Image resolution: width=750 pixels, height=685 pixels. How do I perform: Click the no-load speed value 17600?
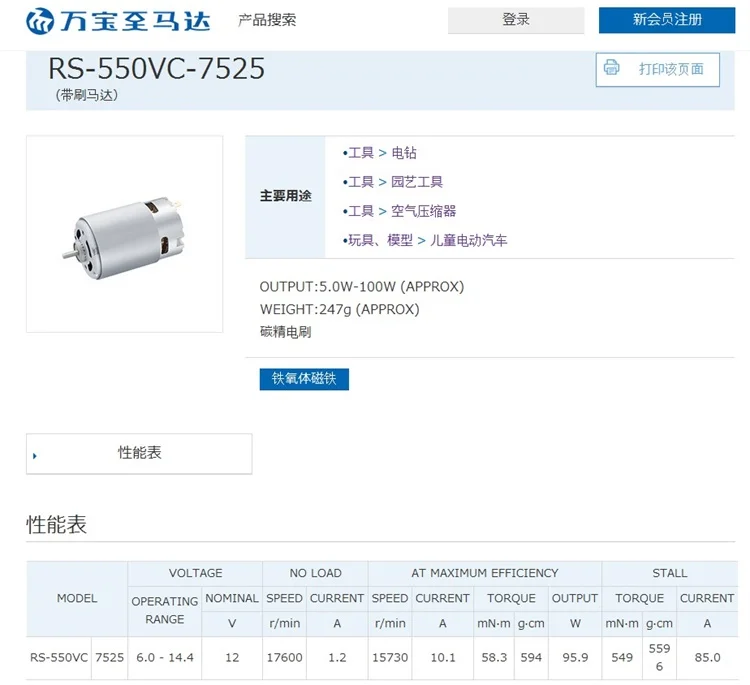pos(285,658)
